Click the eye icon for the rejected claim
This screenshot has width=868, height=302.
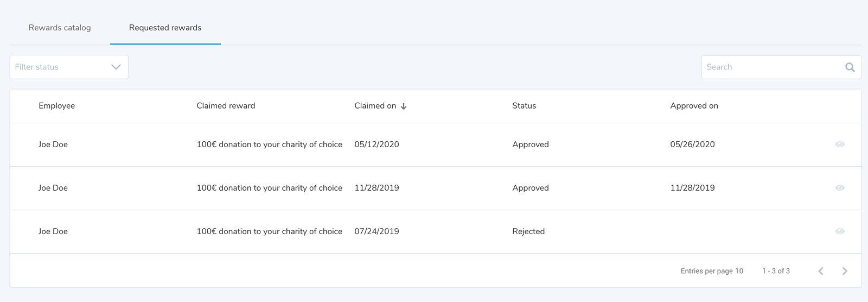[x=840, y=231]
